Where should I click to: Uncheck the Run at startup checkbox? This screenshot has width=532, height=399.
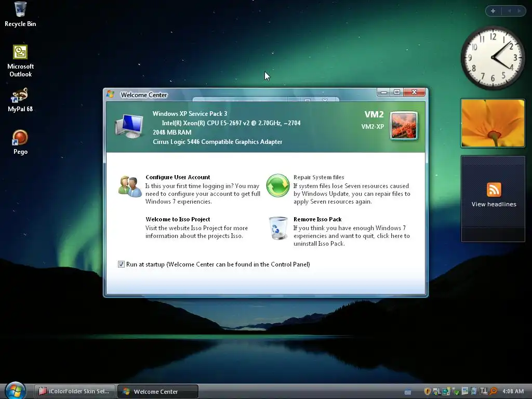coord(121,264)
